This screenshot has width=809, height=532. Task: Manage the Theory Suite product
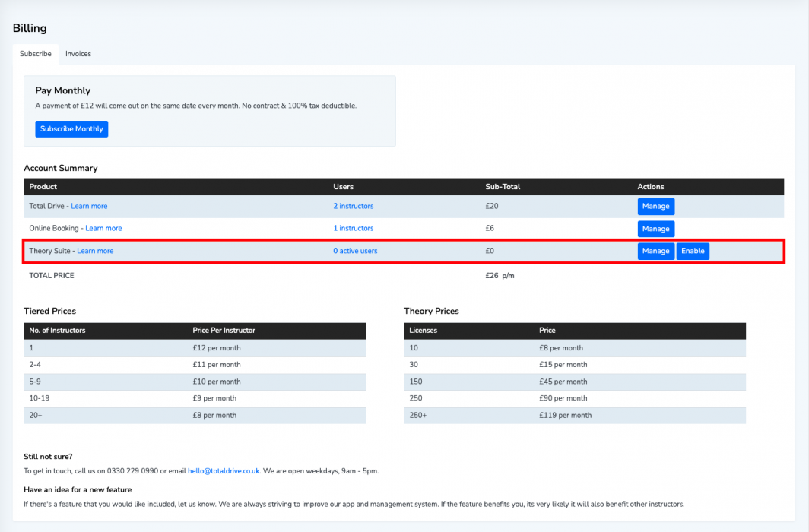pos(655,251)
